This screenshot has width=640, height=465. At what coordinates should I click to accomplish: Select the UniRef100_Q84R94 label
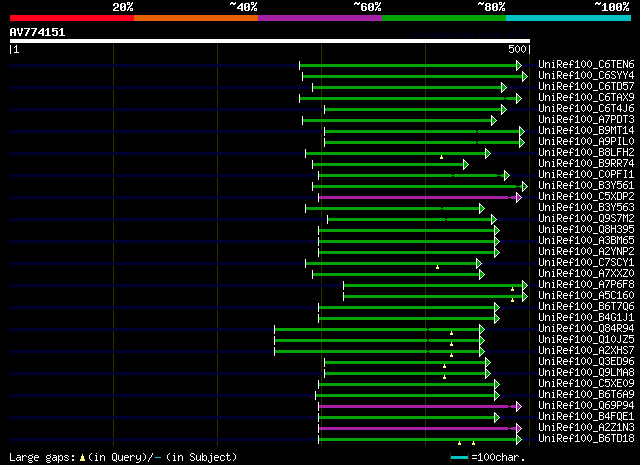[x=586, y=329]
